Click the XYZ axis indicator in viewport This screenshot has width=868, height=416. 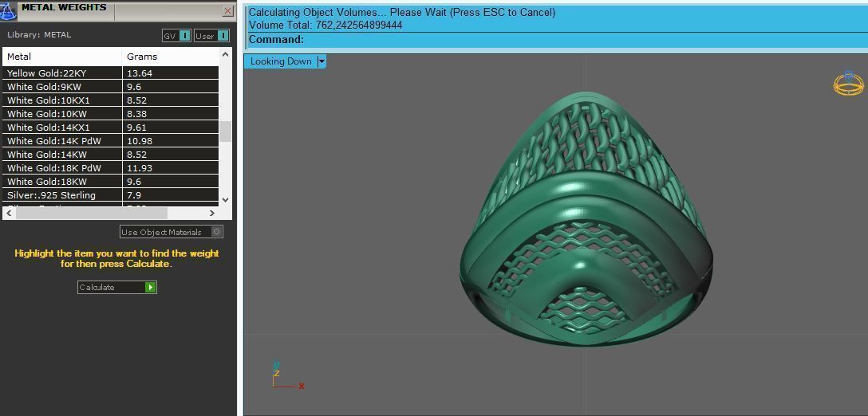tap(287, 376)
